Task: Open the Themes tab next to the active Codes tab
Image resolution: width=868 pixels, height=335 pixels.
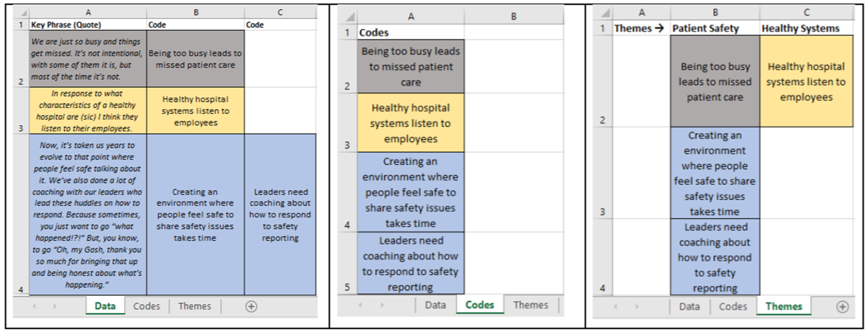Action: [530, 305]
